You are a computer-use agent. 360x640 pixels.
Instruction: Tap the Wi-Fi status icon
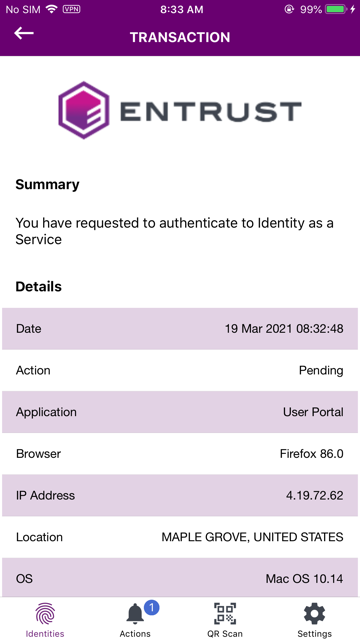pyautogui.click(x=51, y=9)
